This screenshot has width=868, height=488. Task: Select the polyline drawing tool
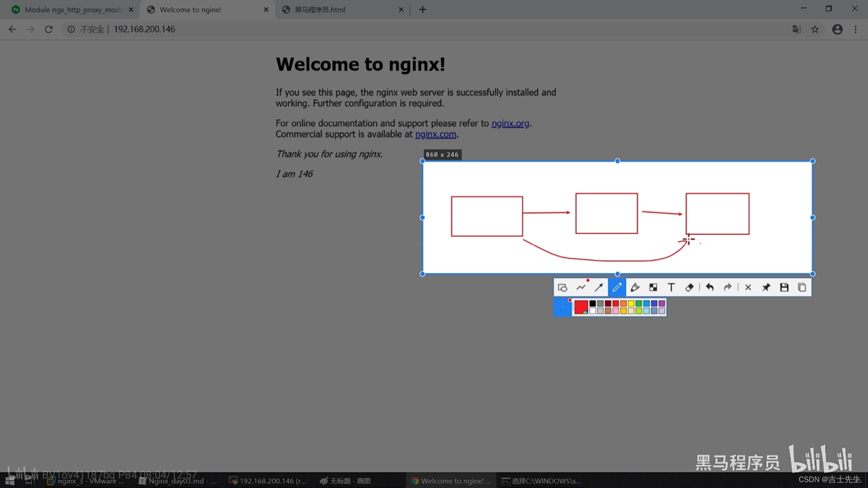click(581, 287)
